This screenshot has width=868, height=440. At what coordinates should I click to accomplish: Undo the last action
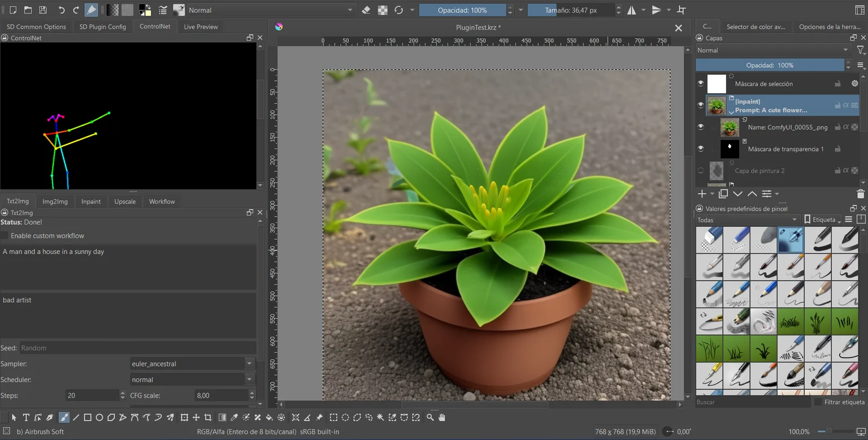pyautogui.click(x=61, y=10)
